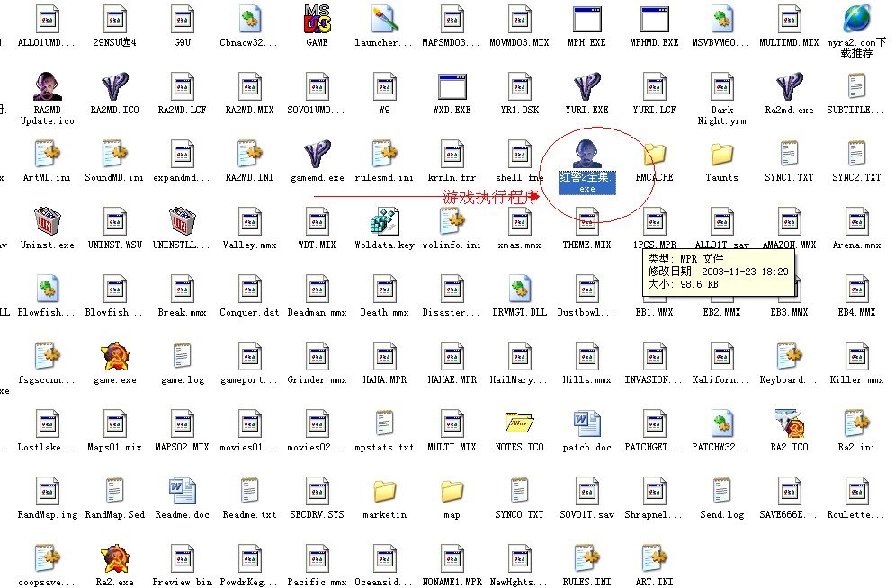The image size is (895, 588).
Task: Select DRVMGT.DLL file
Action: coord(519,289)
